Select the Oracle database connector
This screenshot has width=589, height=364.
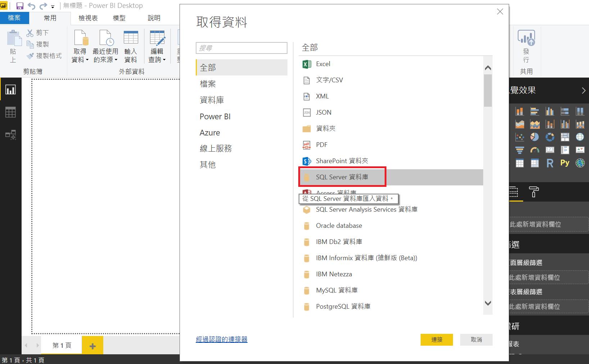(391, 226)
